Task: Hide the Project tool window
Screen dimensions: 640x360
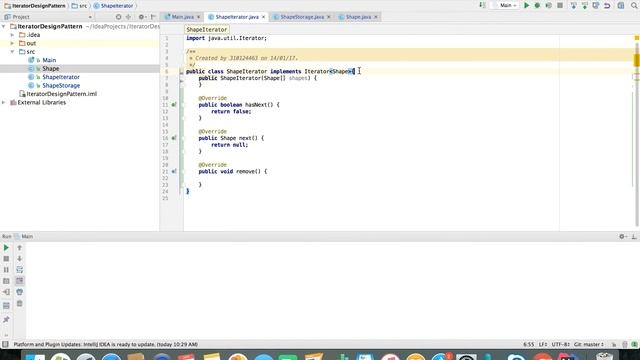Action: pos(153,17)
